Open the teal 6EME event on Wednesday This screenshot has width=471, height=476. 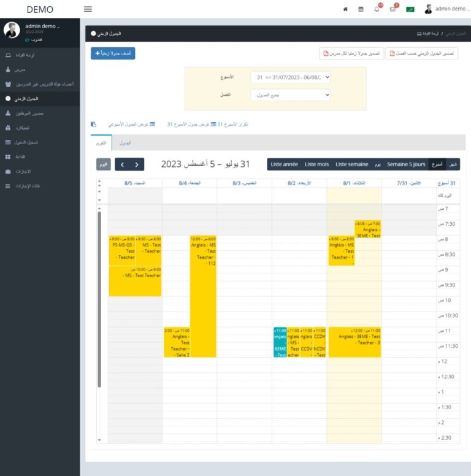(280, 342)
